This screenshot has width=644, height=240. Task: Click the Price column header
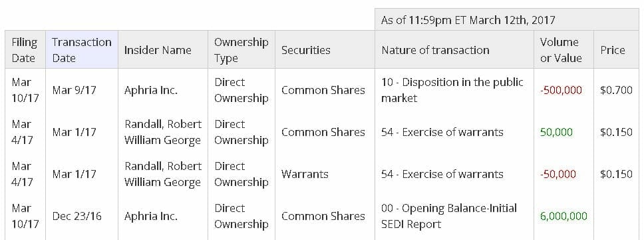tap(613, 50)
